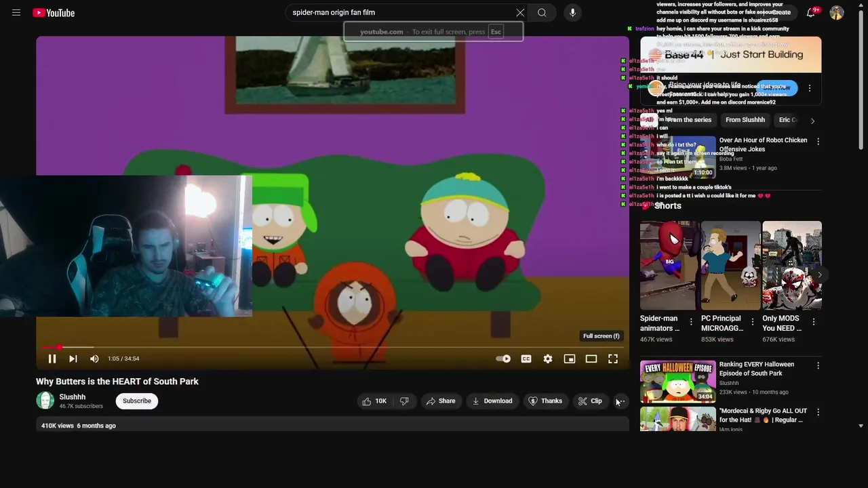Click the search magnifier button
Screen dimensions: 868x488
(542, 13)
